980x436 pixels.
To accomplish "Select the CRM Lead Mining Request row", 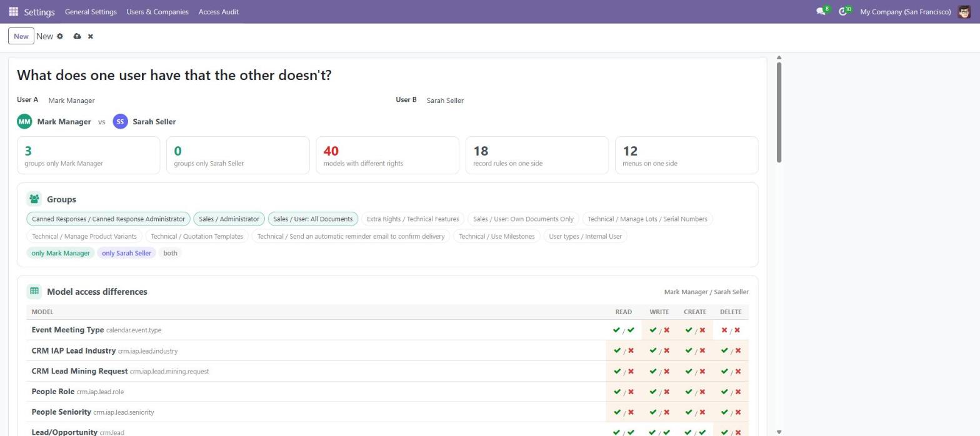I will click(x=387, y=371).
